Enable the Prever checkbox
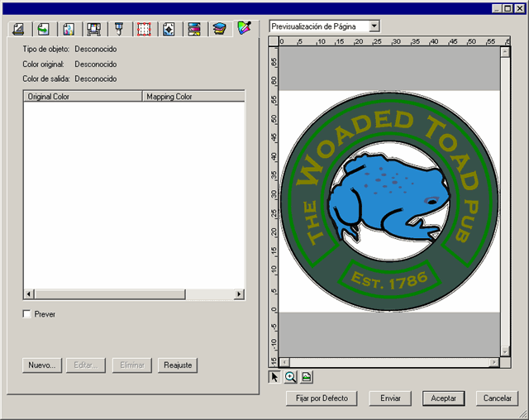Image resolution: width=529 pixels, height=420 pixels. (26, 313)
